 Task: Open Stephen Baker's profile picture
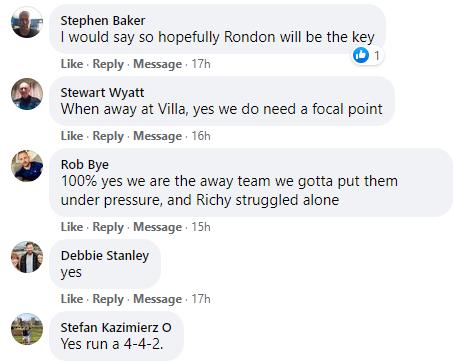(27, 22)
